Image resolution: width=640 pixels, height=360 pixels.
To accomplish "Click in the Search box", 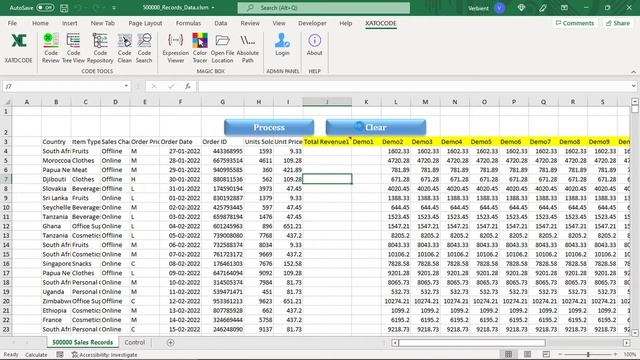I will (324, 8).
